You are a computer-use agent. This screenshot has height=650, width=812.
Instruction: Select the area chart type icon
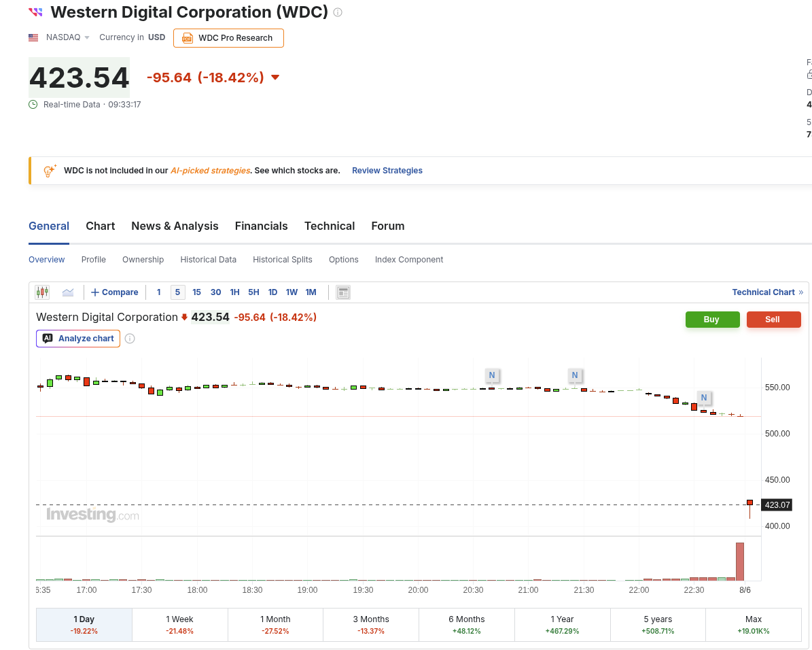click(68, 292)
